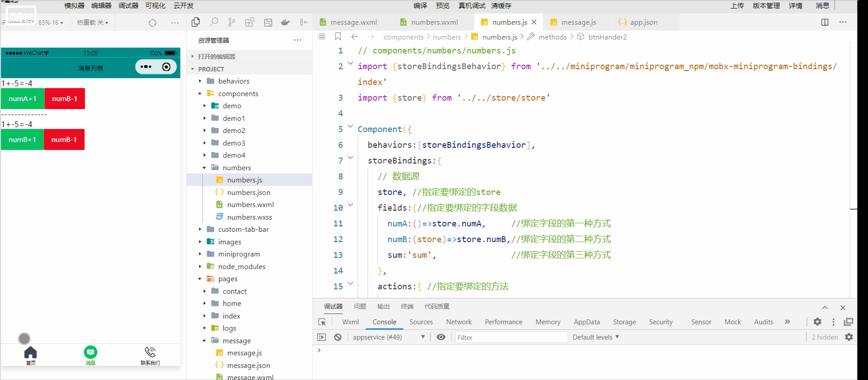Click the bookmark icon in breadcrumb bar
The height and width of the screenshot is (380, 868).
338,37
